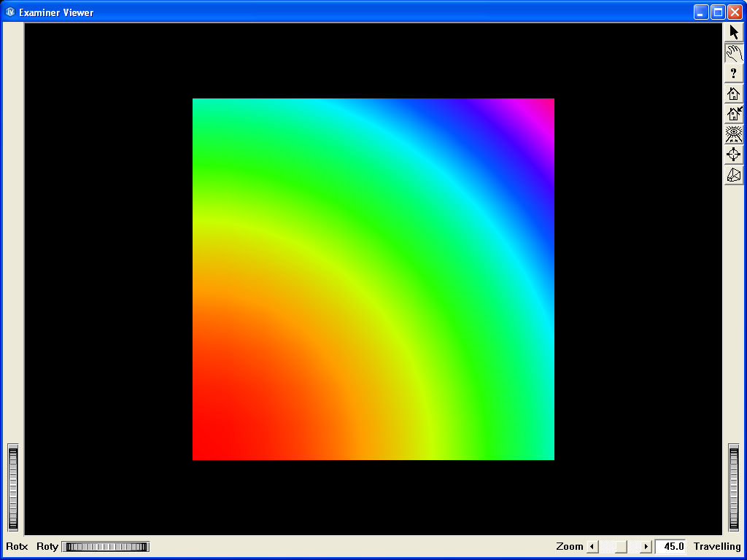Image resolution: width=747 pixels, height=560 pixels.
Task: Click the rainbow gradient rendering
Action: [373, 279]
